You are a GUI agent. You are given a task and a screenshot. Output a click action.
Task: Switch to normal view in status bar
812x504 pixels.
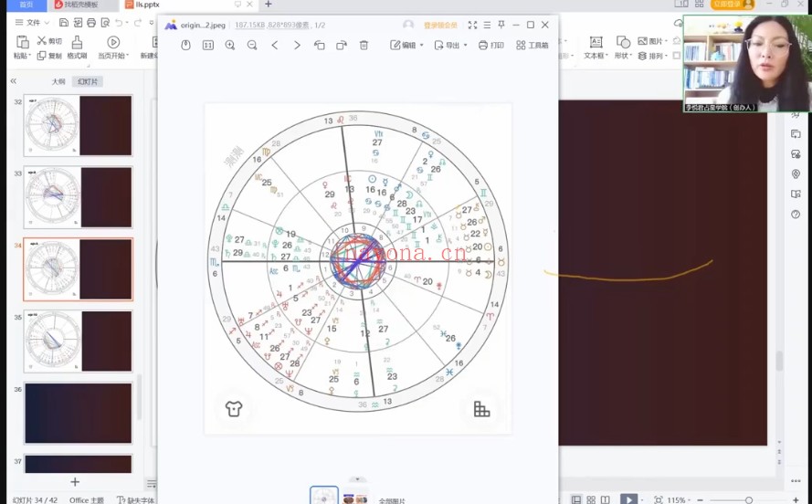575,499
